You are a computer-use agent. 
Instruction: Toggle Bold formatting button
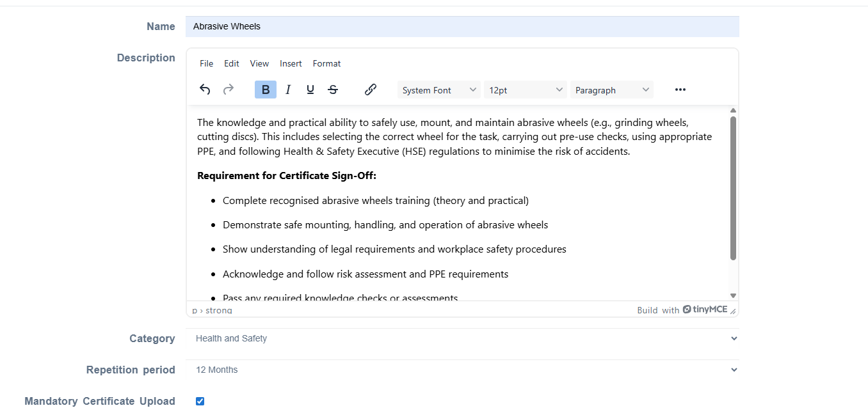pos(266,90)
